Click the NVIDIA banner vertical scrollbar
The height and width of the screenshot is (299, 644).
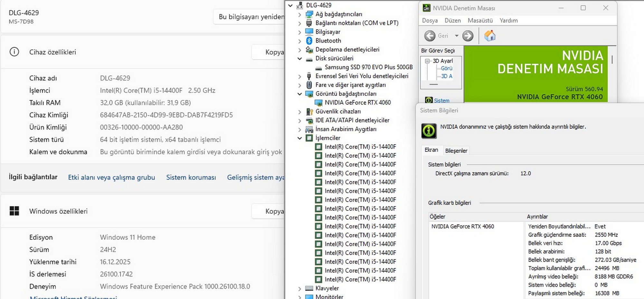point(612,60)
